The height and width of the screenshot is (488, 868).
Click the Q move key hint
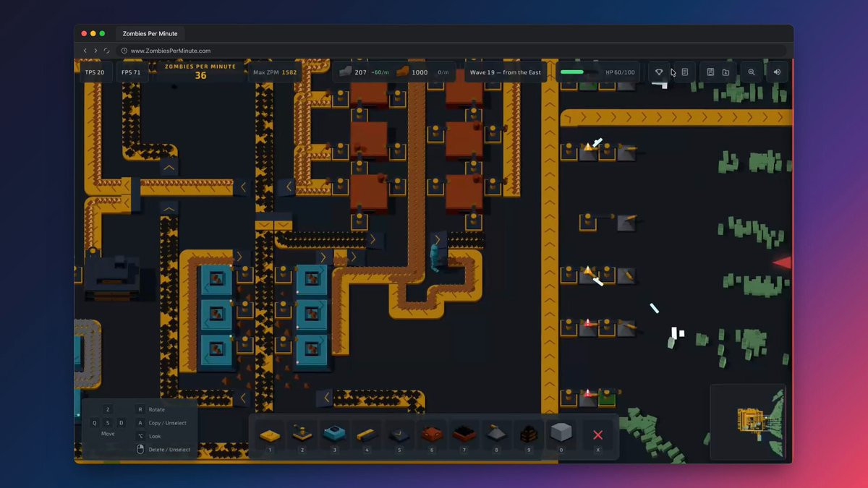coord(95,422)
